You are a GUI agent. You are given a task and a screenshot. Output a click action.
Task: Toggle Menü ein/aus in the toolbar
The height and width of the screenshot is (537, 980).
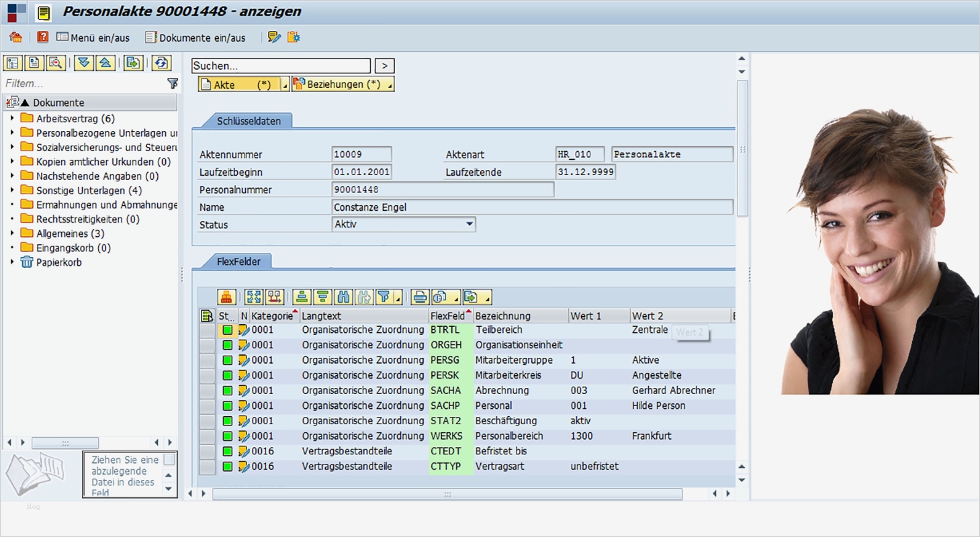(93, 38)
